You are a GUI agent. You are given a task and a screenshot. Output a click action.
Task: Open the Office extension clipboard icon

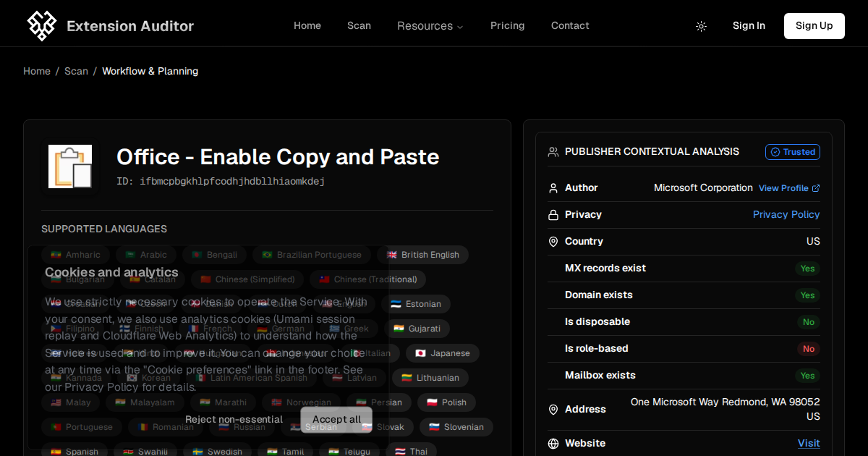click(x=70, y=166)
